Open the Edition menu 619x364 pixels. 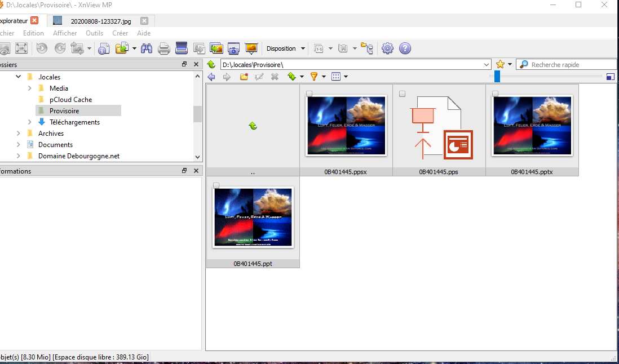tap(33, 33)
